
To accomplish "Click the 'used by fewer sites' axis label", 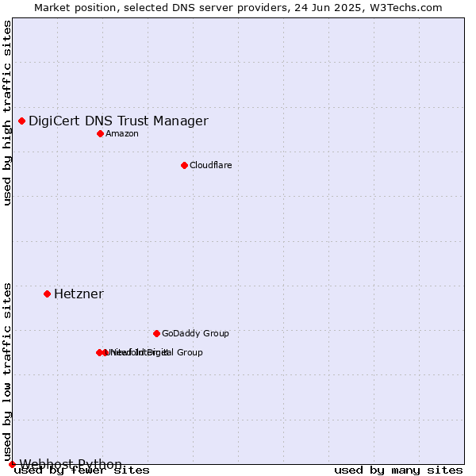I will pos(82,470).
